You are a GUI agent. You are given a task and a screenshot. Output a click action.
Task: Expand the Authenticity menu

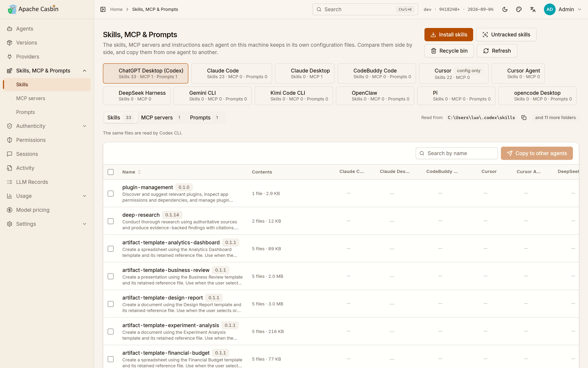pyautogui.click(x=47, y=126)
